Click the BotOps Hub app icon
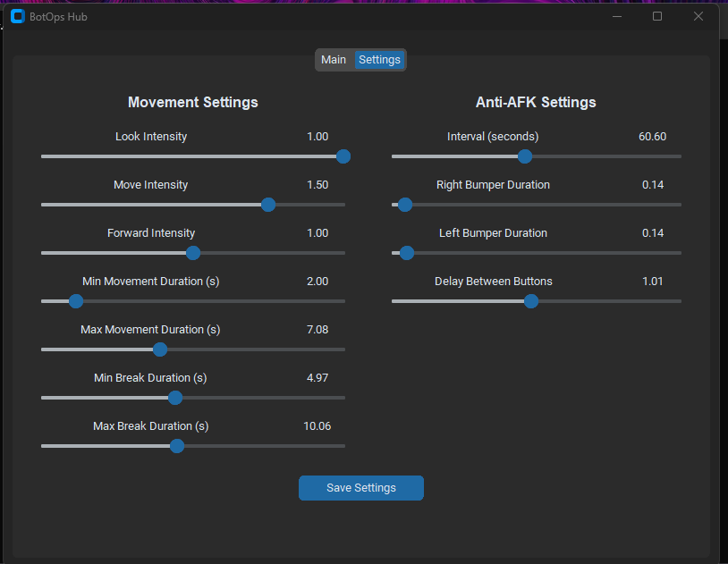 click(x=17, y=16)
